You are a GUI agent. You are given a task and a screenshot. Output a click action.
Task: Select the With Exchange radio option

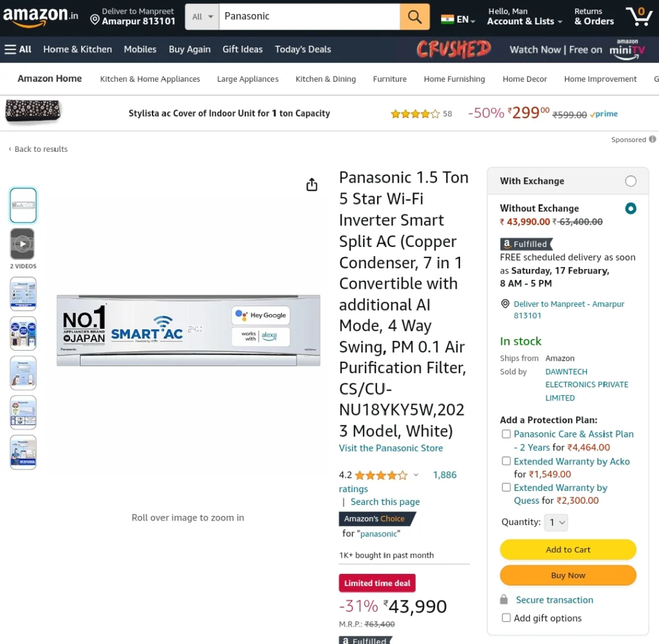point(631,181)
